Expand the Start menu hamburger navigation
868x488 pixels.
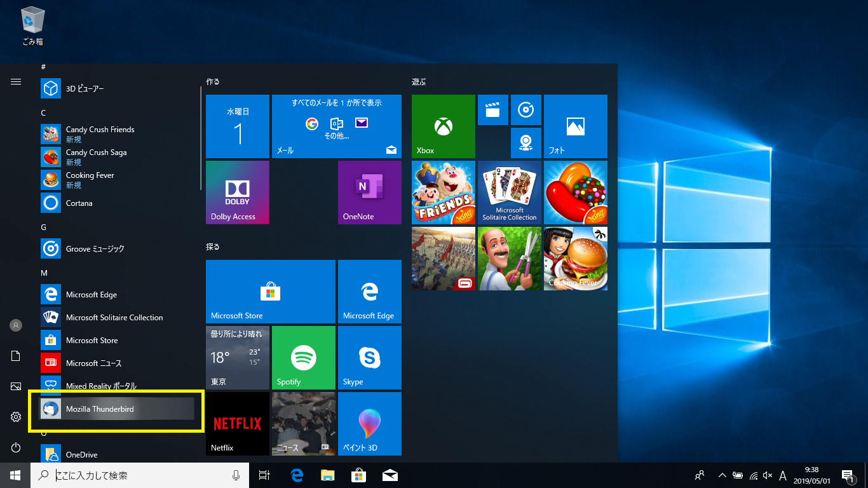click(x=16, y=81)
